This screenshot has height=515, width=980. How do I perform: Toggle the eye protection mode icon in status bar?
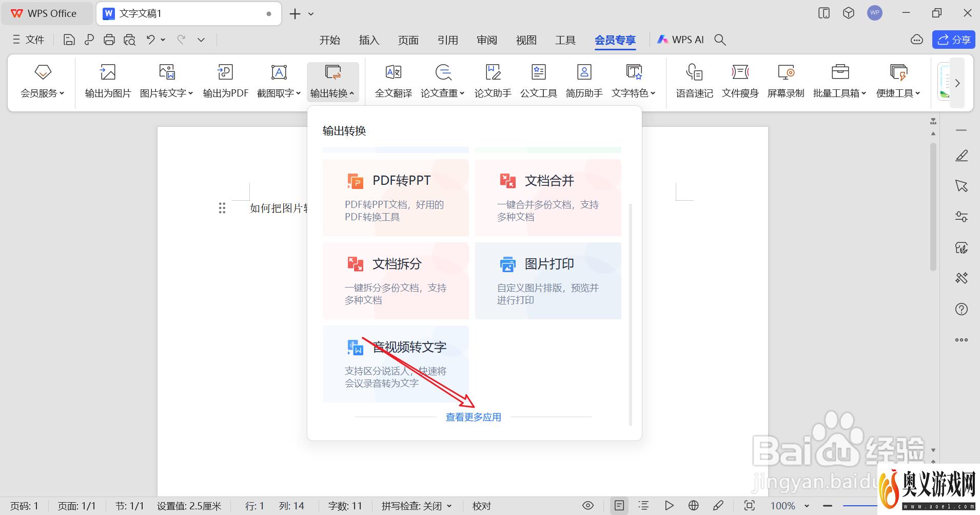(x=588, y=506)
